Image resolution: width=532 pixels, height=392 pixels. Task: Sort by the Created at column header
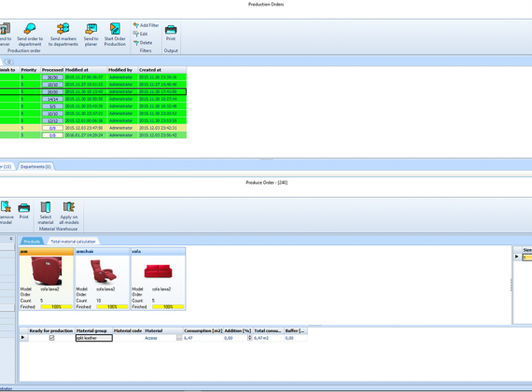click(x=161, y=70)
